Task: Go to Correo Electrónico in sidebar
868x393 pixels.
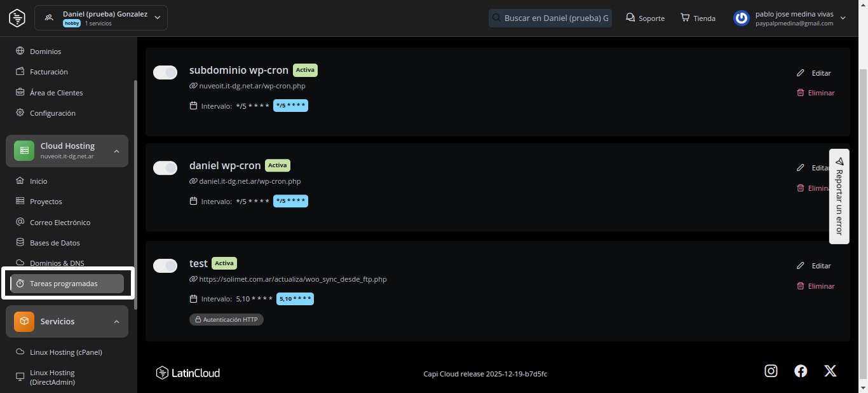Action: coord(60,223)
